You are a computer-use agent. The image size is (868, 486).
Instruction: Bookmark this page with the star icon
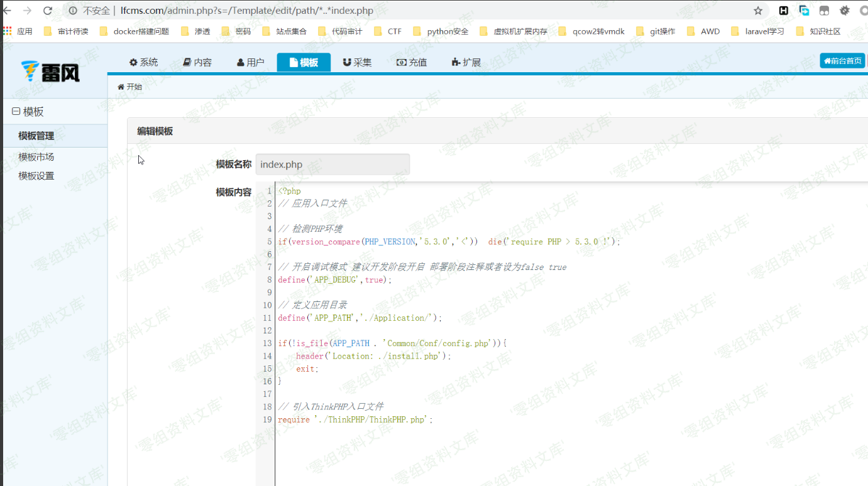pos(758,11)
